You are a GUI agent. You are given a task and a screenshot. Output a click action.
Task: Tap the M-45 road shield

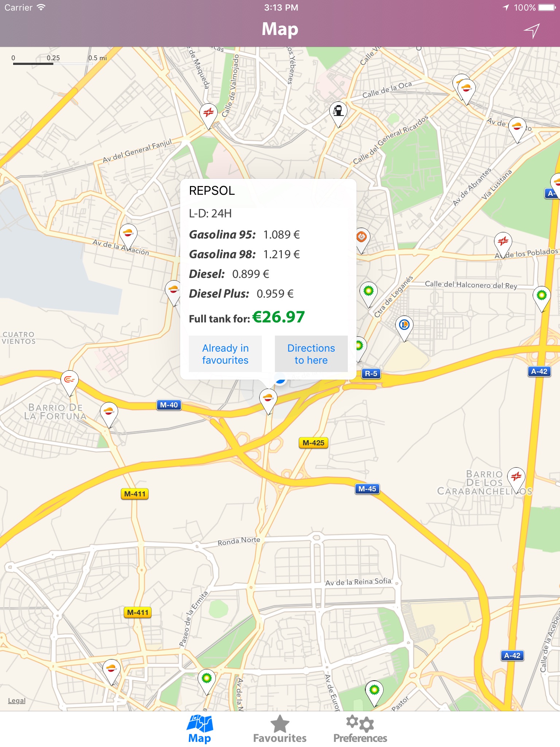(x=367, y=489)
